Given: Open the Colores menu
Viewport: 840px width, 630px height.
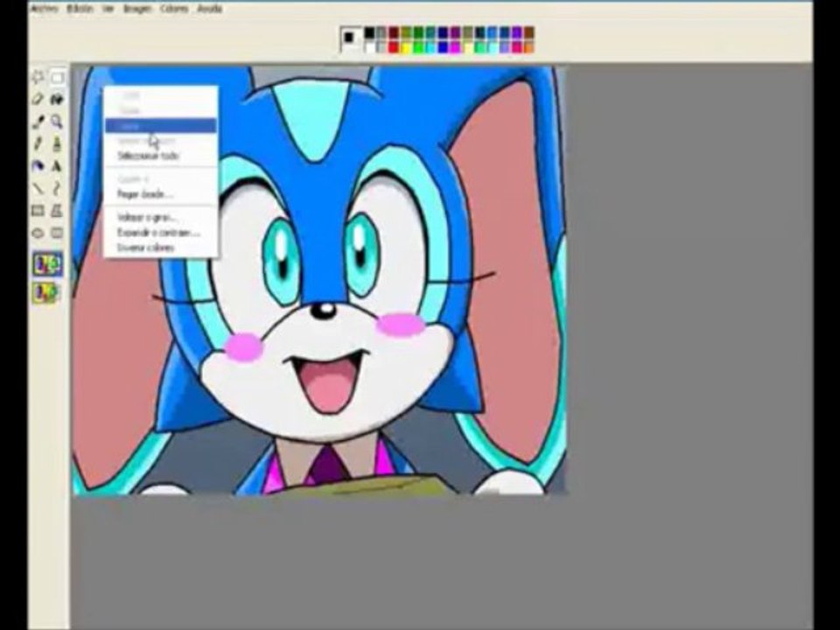Looking at the screenshot, I should 174,9.
